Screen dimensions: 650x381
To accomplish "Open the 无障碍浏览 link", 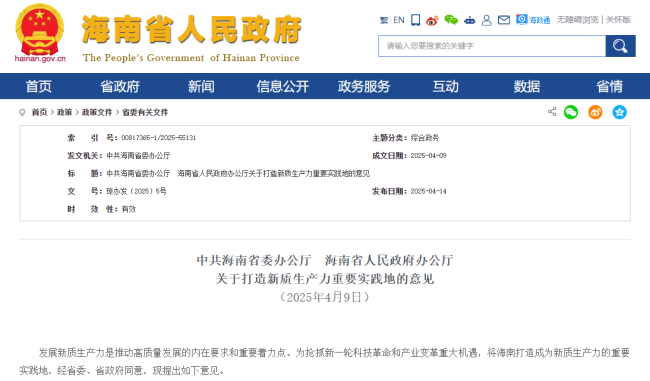I will click(x=577, y=19).
